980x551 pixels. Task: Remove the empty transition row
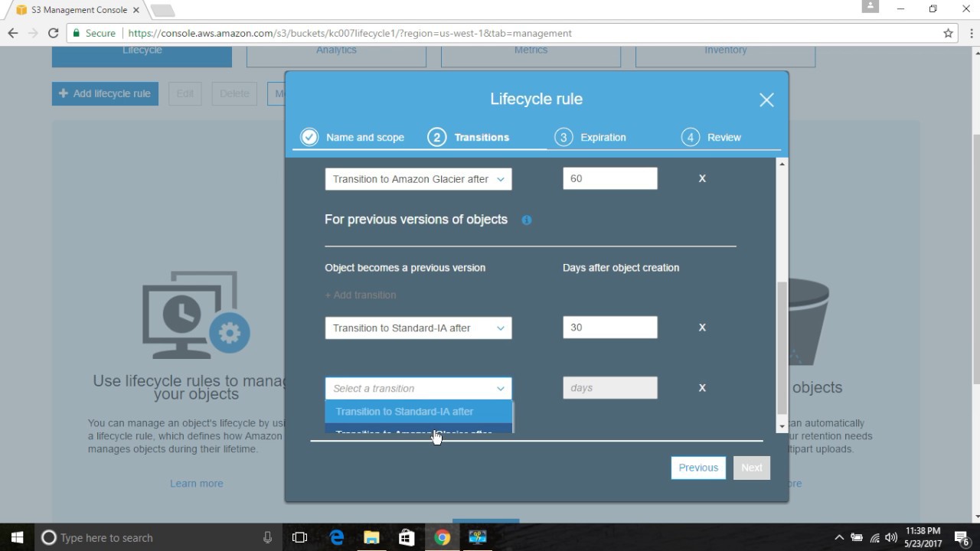(702, 388)
